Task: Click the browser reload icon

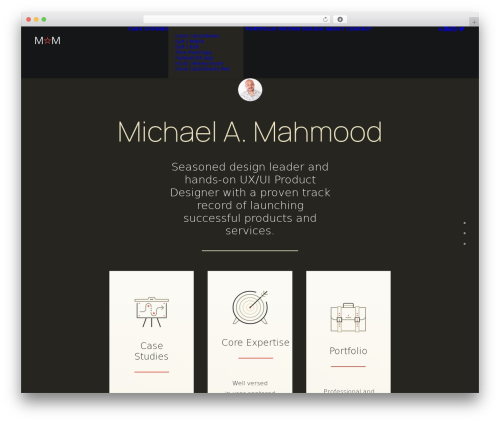Action: (x=325, y=19)
